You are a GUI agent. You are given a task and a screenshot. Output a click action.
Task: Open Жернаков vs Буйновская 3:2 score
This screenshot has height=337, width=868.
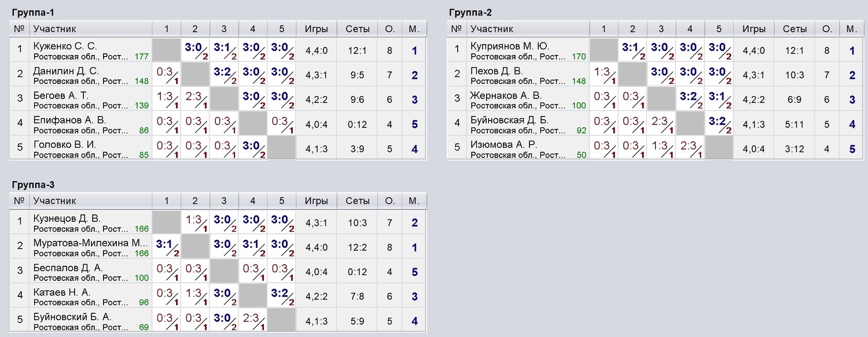[x=690, y=99]
